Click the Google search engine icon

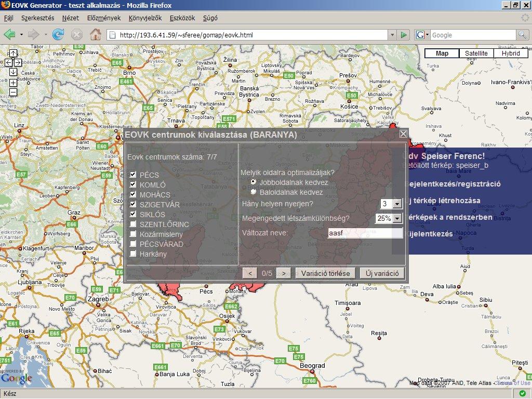(x=420, y=35)
